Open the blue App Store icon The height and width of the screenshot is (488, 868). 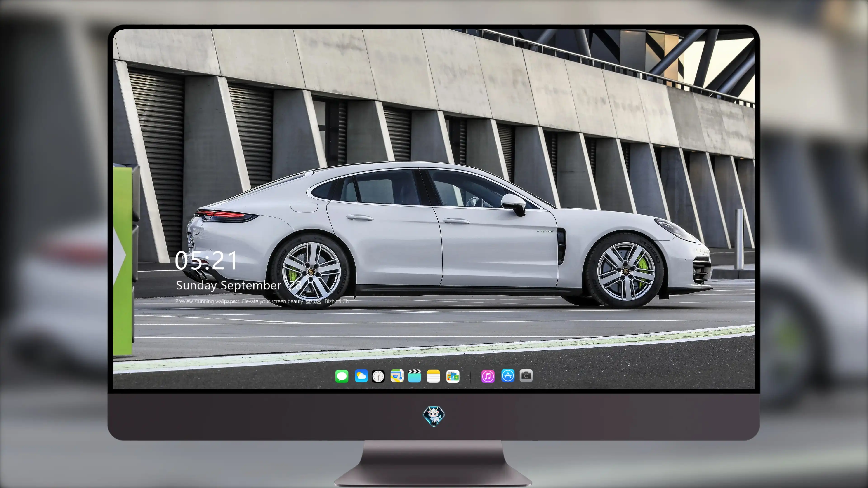(x=508, y=375)
